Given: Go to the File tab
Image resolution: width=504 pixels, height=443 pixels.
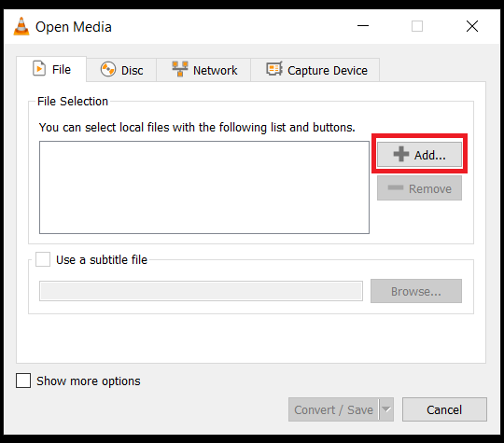Looking at the screenshot, I should coord(51,69).
